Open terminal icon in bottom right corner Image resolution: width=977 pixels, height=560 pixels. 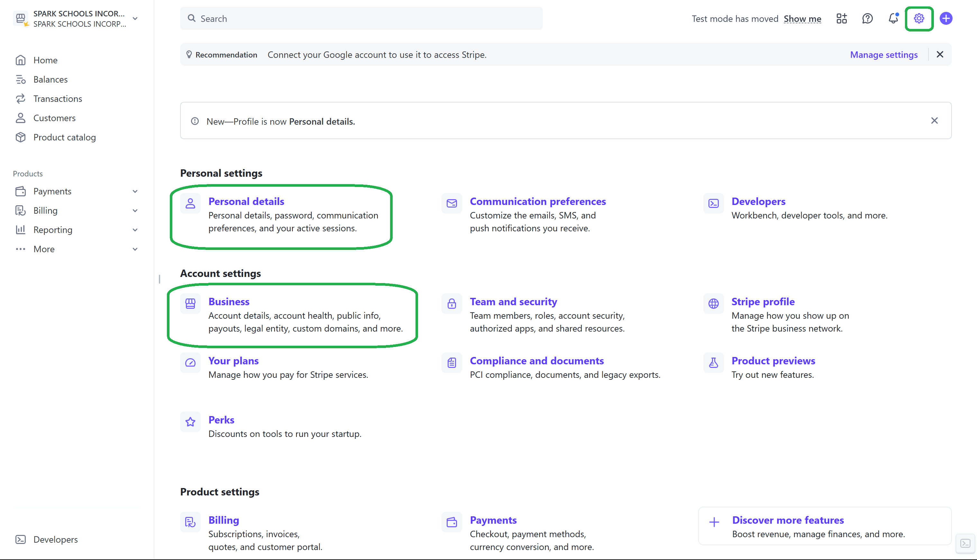click(965, 543)
